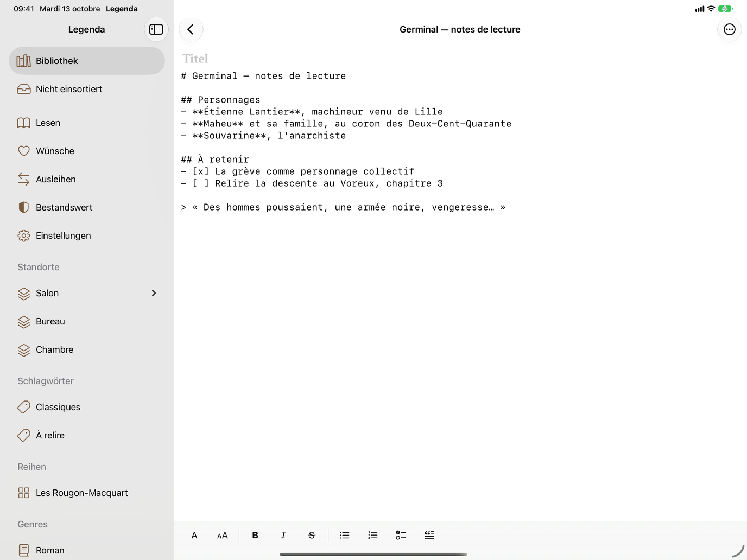Insert a bulleted list
Viewport: 747px width, 560px height.
click(345, 536)
